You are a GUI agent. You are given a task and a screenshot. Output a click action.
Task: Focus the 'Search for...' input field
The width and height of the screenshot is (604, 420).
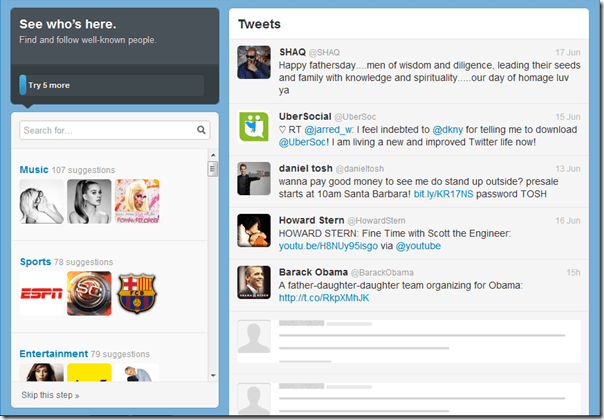pyautogui.click(x=115, y=130)
